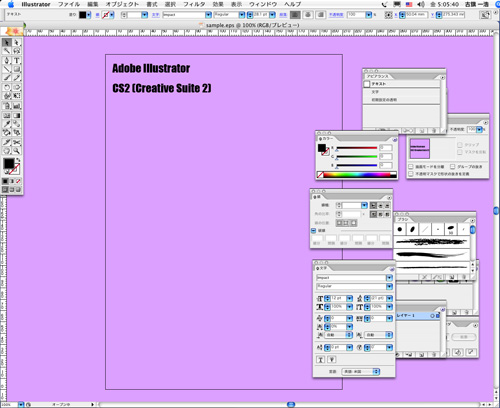Select the Pen tool
Viewport: 500px width, 408px height.
7,61
